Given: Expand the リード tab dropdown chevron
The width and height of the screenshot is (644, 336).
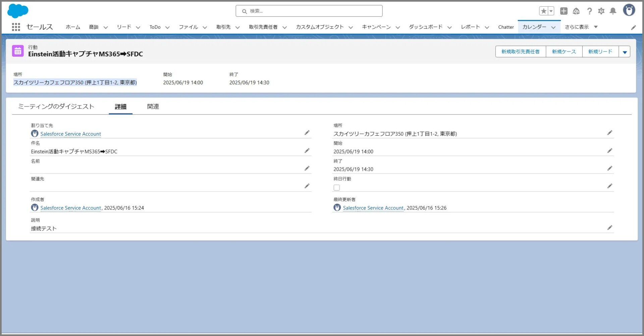Looking at the screenshot, I should click(x=138, y=27).
